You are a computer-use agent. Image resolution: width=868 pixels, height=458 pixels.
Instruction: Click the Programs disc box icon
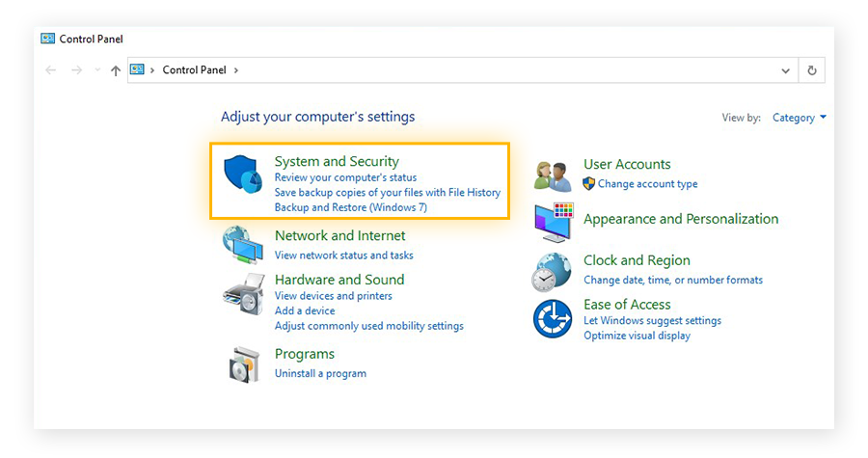coord(243,363)
